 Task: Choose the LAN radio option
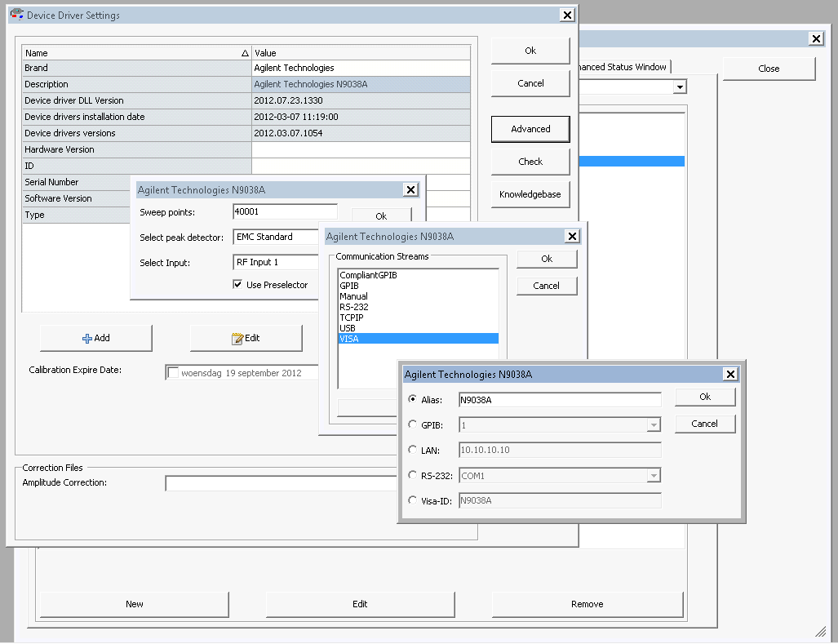tap(412, 450)
